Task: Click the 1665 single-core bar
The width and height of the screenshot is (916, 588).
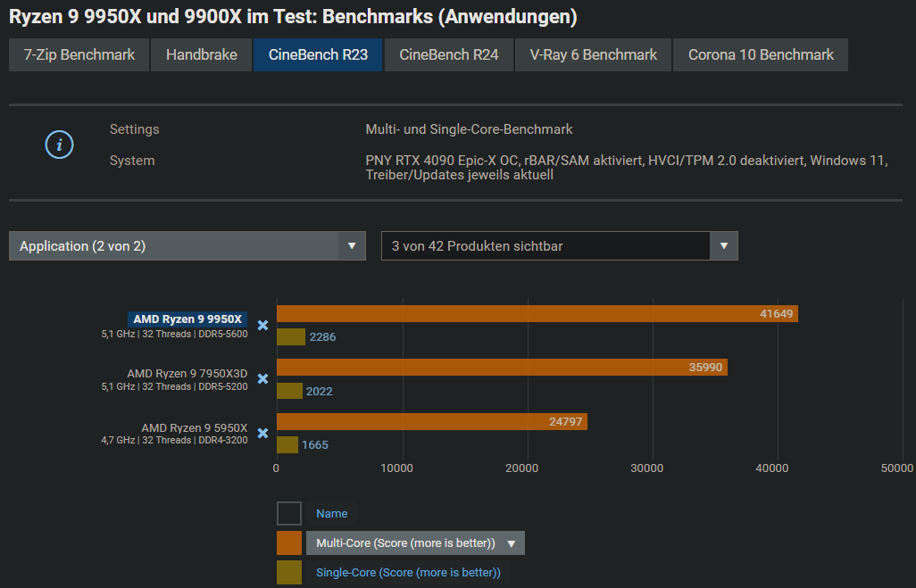Action: coord(287,445)
